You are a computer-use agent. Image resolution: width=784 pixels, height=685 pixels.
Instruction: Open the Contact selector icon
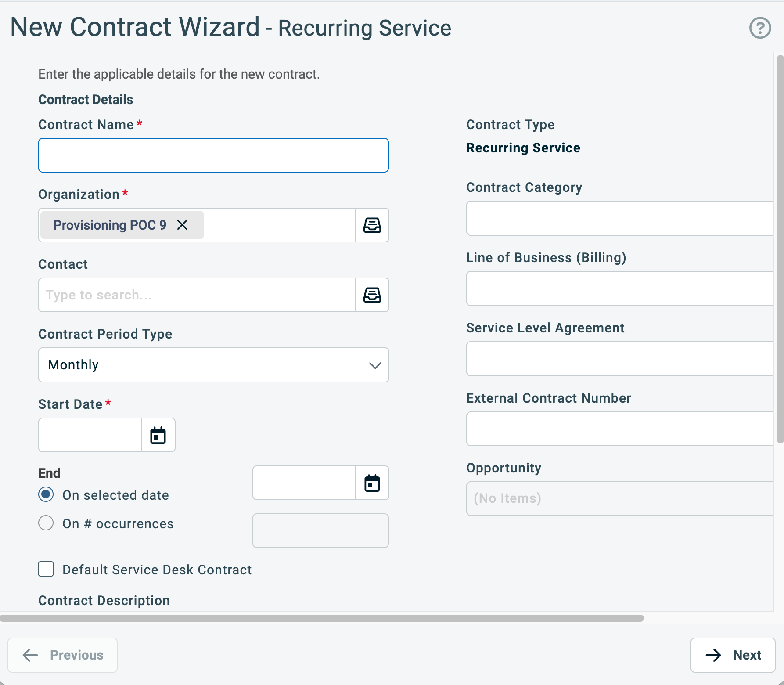372,295
